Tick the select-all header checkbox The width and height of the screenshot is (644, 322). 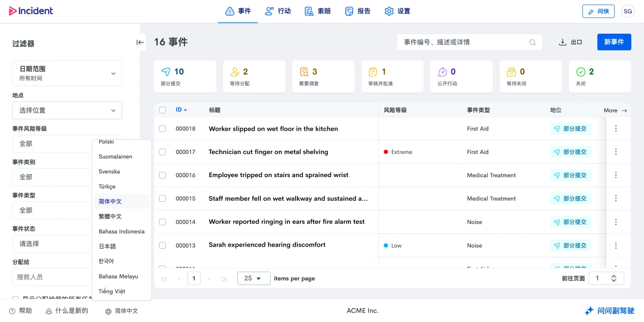[162, 110]
